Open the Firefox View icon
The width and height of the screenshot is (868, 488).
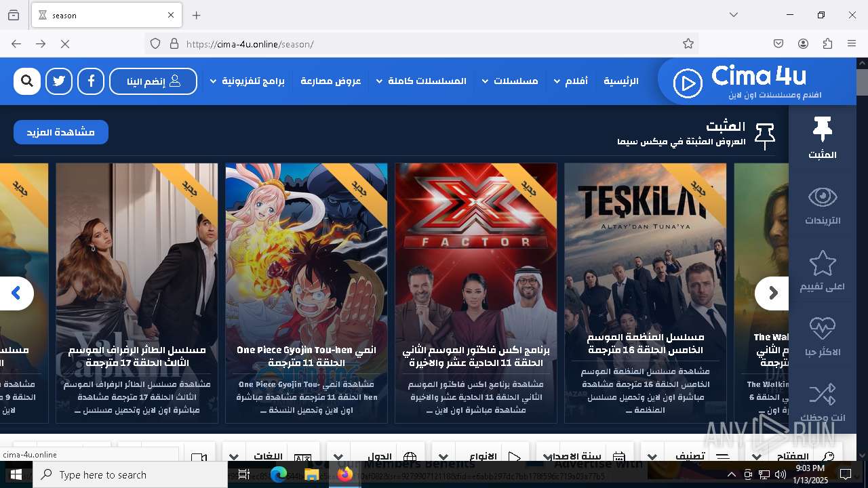tap(14, 15)
